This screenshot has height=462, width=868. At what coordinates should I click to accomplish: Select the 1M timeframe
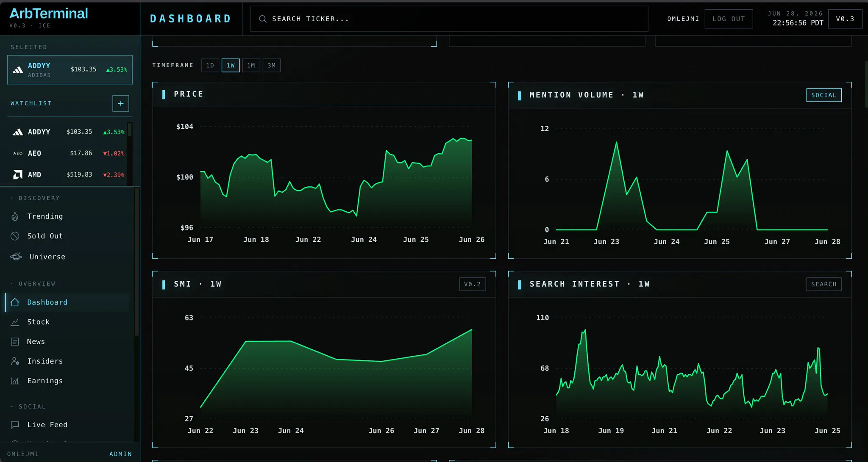coord(251,65)
